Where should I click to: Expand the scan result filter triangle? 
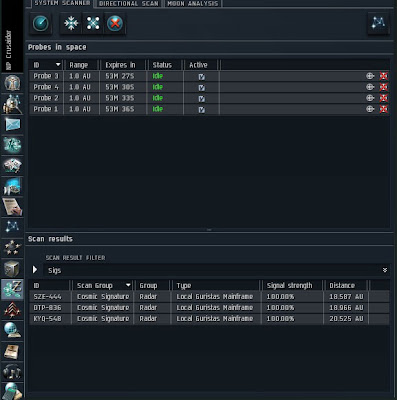(x=35, y=269)
